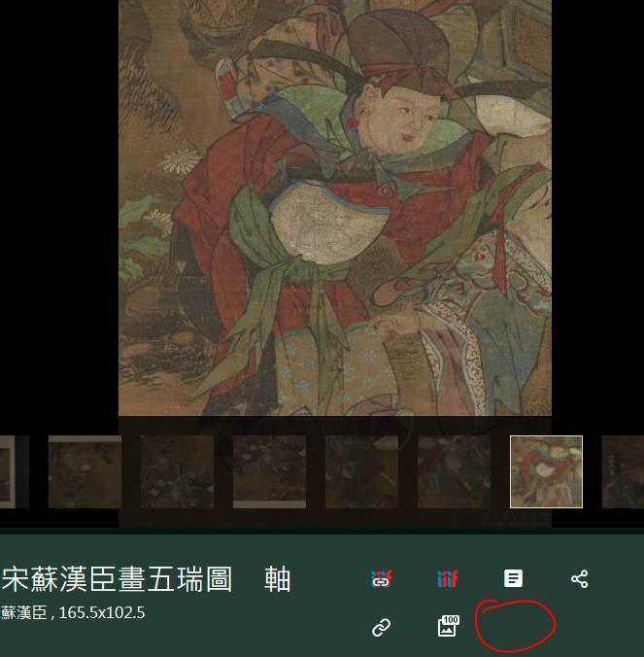Select the partially visible thumbnail at far right
Viewport: 644px width, 657px height.
[x=623, y=471]
